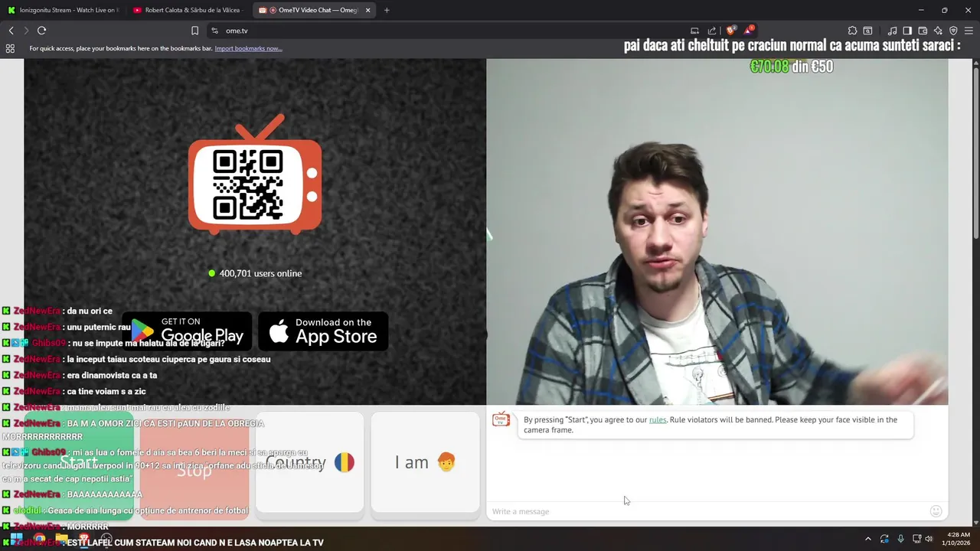The image size is (980, 551).
Task: Go back with the browser back arrow
Action: coord(11,31)
